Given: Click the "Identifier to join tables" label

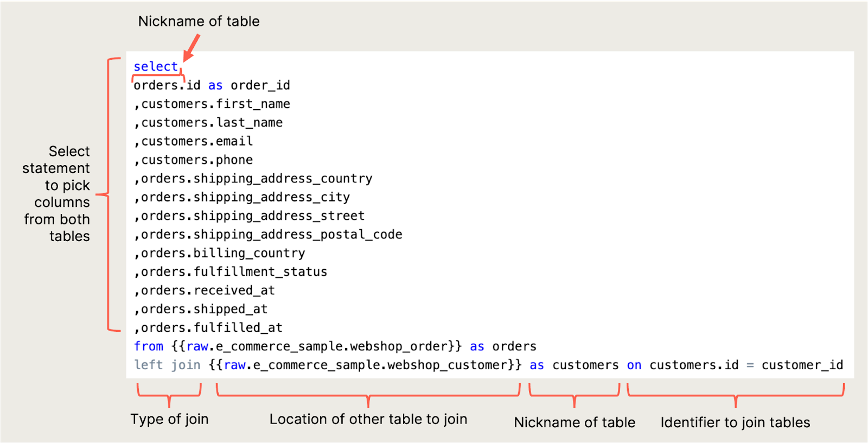Looking at the screenshot, I should (735, 422).
